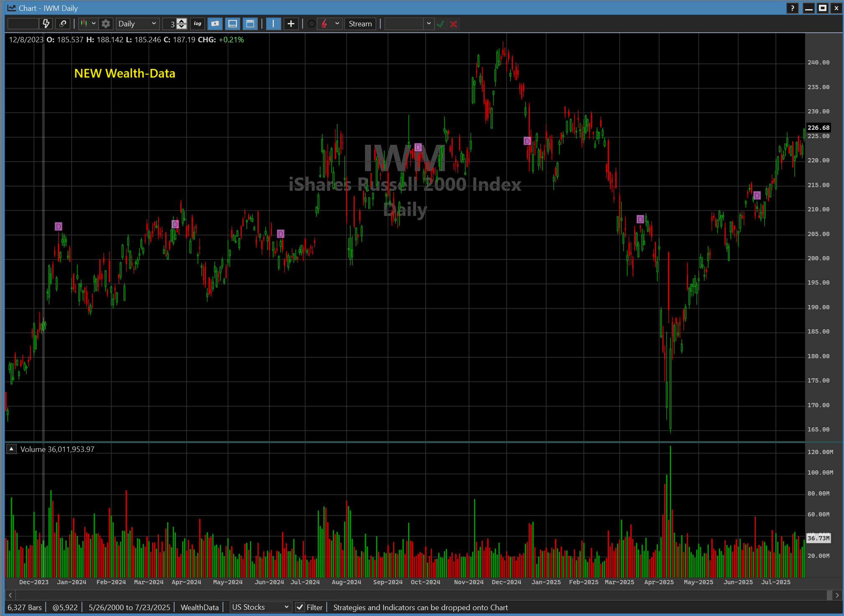Image resolution: width=844 pixels, height=616 pixels.
Task: Click scroll left arrow on horizontal scrollbar
Action: pos(10,595)
